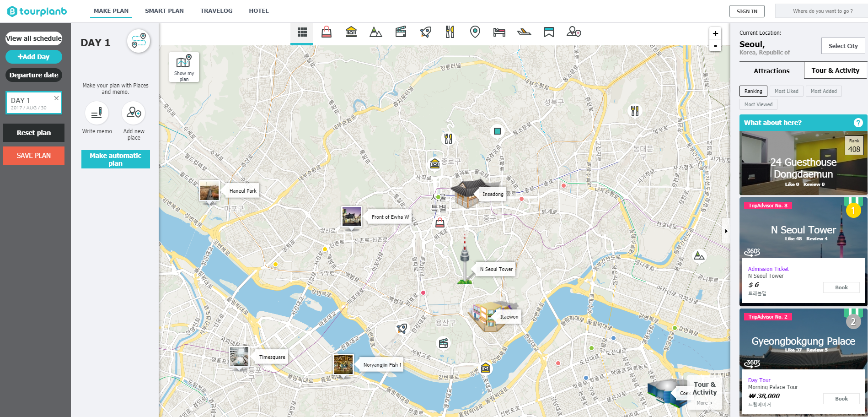Click the movie clapperboard category icon
The image size is (868, 417).
[401, 32]
